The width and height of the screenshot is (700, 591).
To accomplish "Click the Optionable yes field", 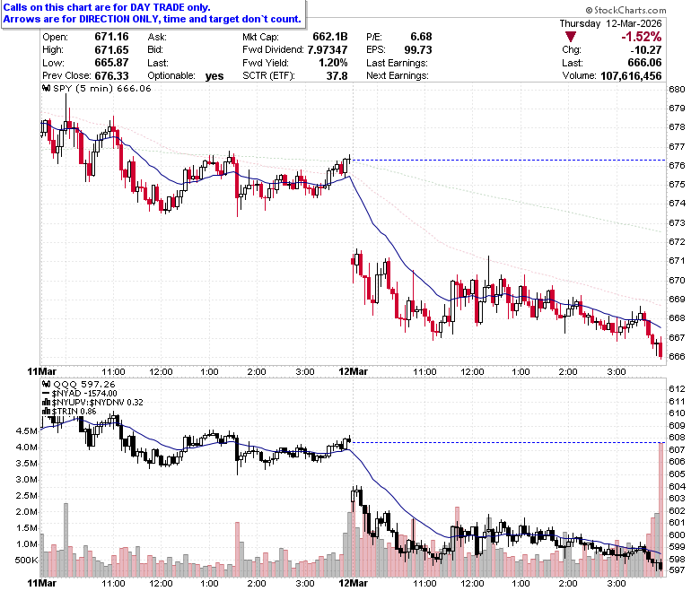I will pyautogui.click(x=186, y=76).
